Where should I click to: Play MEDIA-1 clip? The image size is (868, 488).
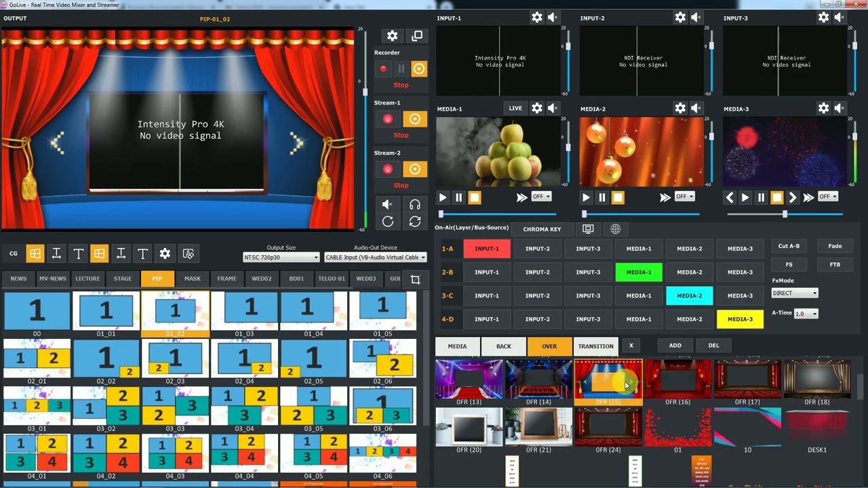coord(442,197)
